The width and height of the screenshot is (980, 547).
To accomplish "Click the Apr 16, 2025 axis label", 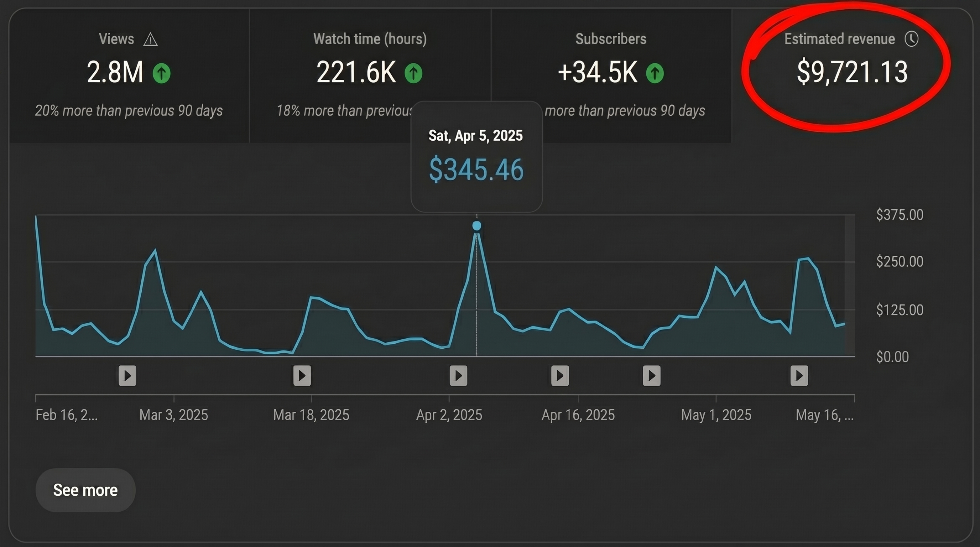I will point(578,415).
